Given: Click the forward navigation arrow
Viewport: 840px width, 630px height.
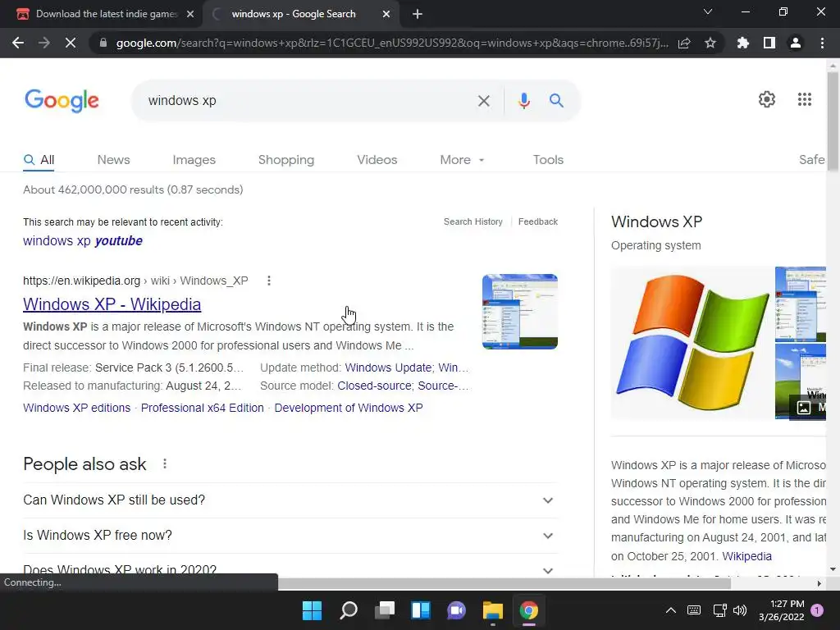Looking at the screenshot, I should click(x=44, y=43).
